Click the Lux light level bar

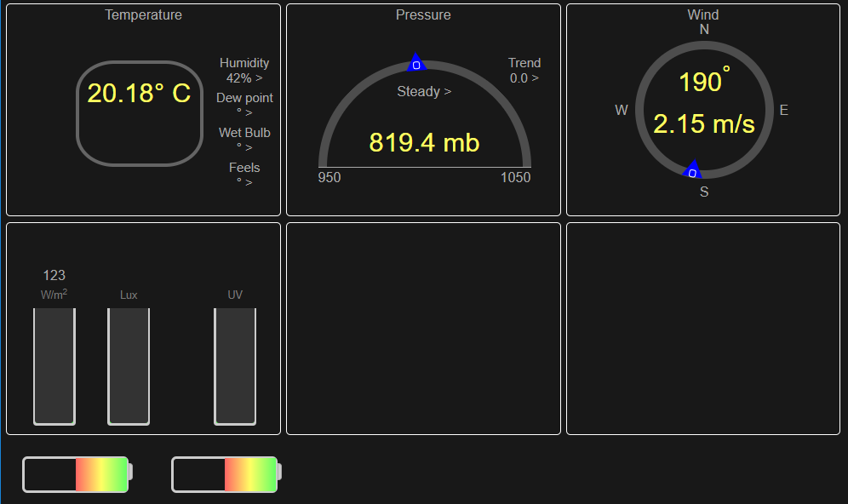coord(129,366)
